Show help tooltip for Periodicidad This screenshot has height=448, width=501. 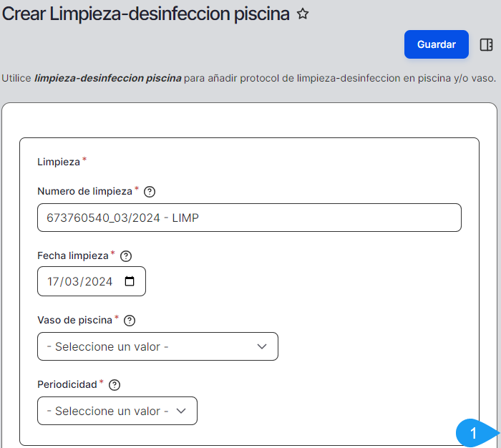click(x=115, y=385)
